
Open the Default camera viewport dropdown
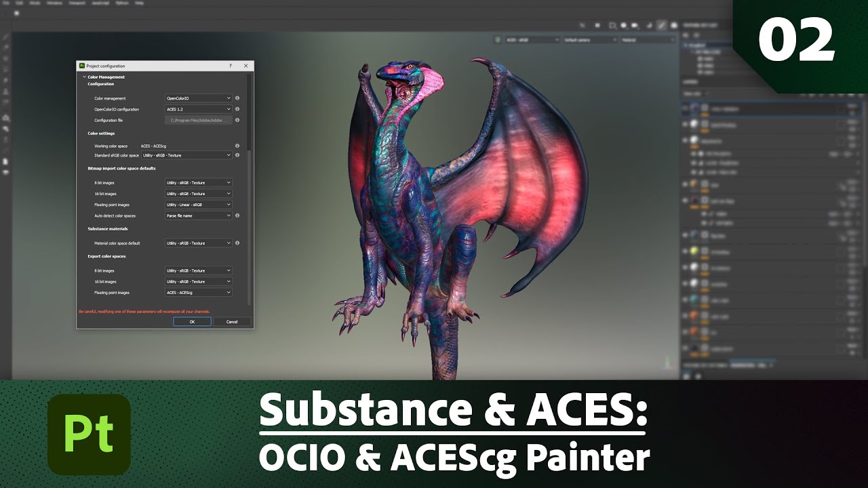tap(591, 40)
